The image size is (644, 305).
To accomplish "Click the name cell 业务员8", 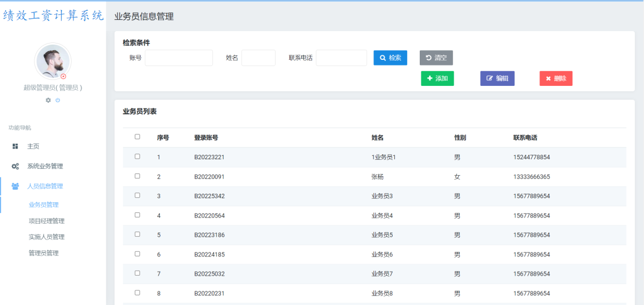I will pyautogui.click(x=382, y=294).
